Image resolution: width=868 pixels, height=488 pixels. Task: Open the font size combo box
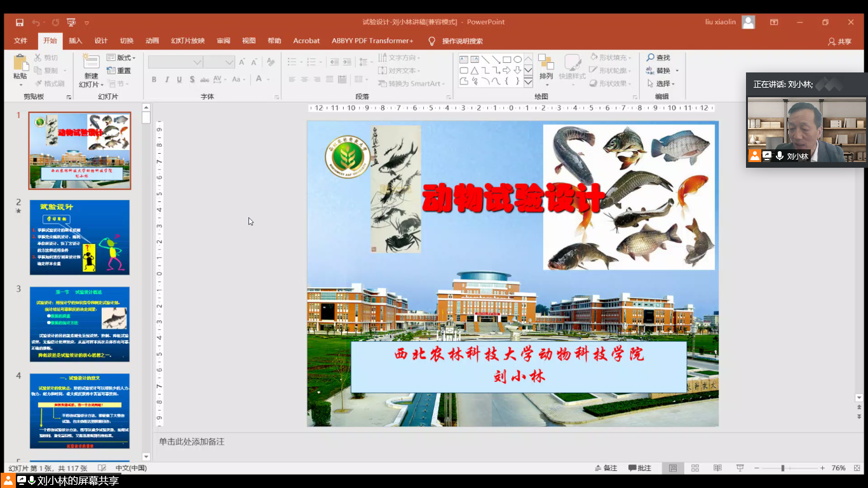(x=219, y=62)
